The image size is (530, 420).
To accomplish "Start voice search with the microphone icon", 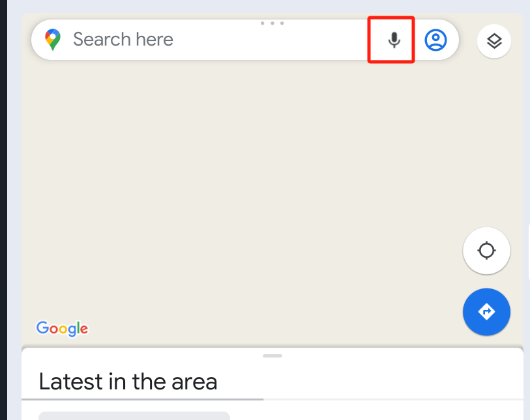I will coord(394,40).
